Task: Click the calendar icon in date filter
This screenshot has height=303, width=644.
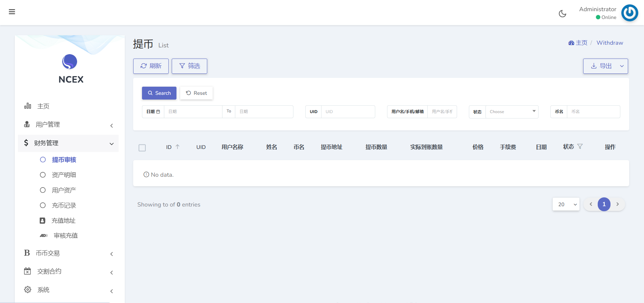Action: 158,112
